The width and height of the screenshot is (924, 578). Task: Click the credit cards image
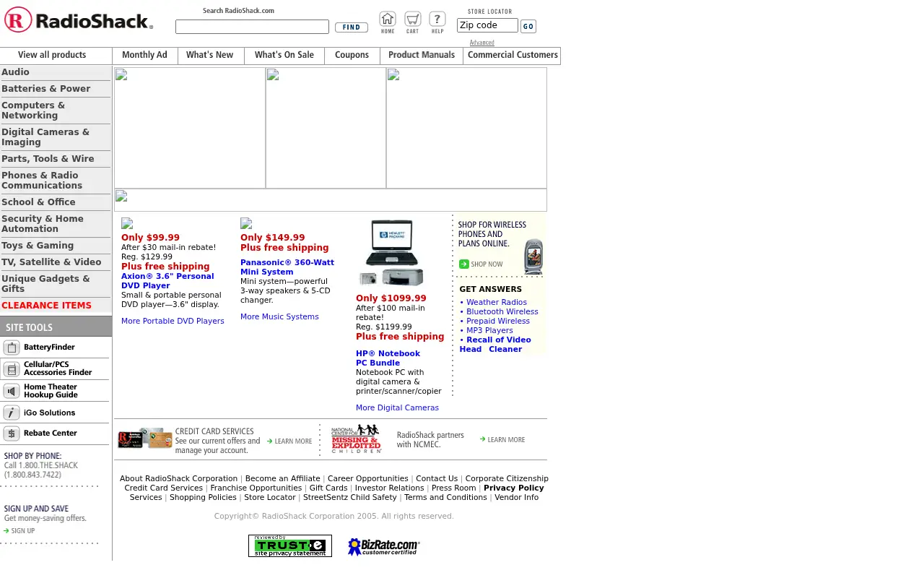(145, 438)
